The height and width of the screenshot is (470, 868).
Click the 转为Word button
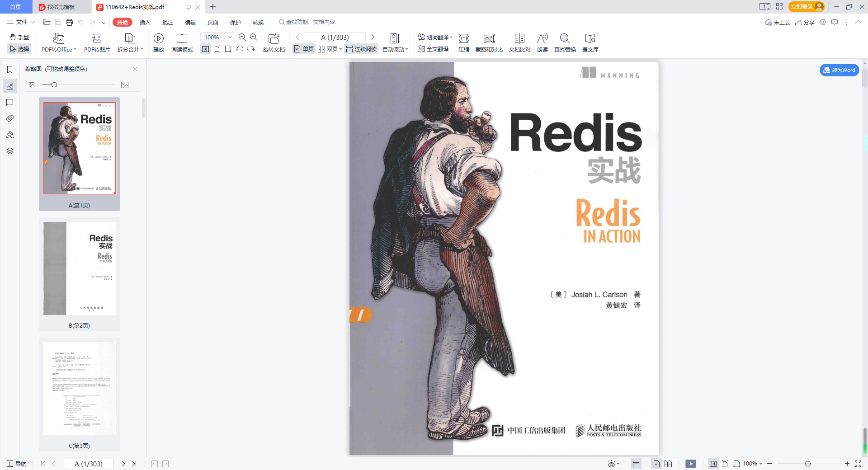839,70
